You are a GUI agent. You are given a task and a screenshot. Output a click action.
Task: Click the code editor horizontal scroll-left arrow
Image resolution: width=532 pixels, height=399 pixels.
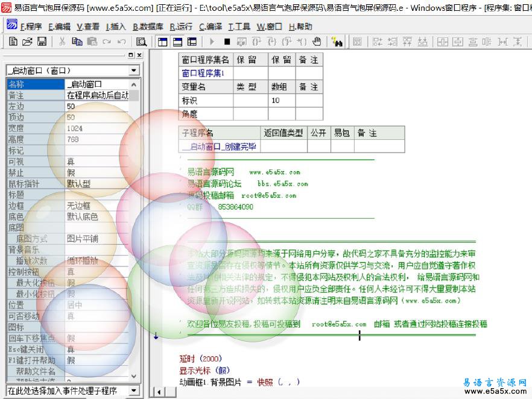click(159, 392)
